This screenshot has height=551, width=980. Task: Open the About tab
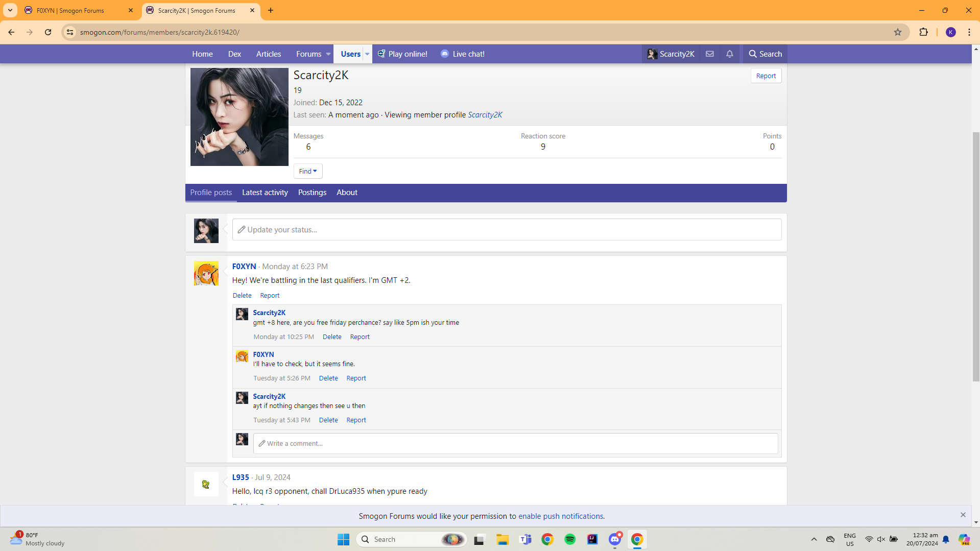[x=347, y=193]
